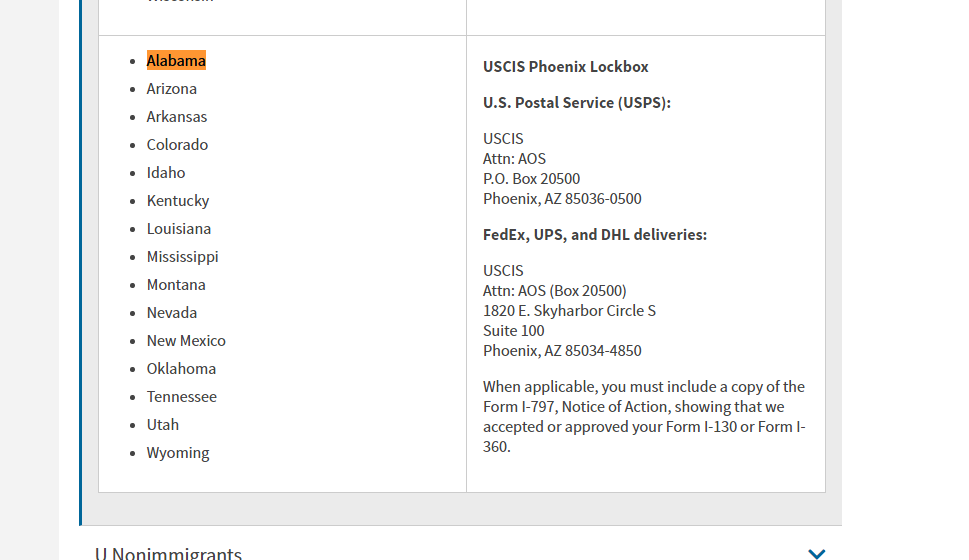Expand the U Nonimmigrants chevron arrow
969x560 pixels.
816,554
